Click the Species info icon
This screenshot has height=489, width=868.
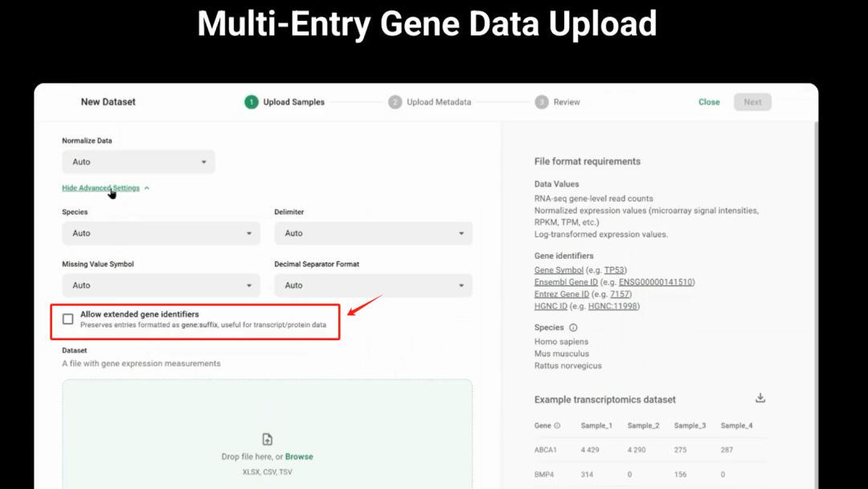pos(573,328)
